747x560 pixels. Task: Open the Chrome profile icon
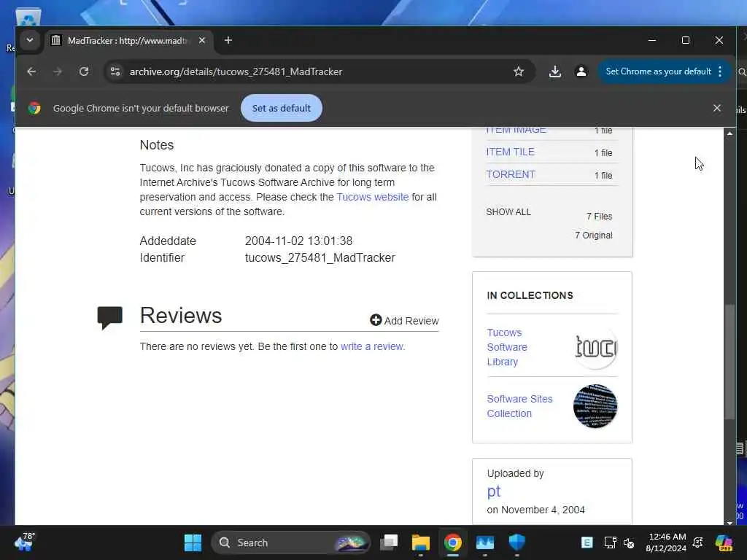[x=581, y=71]
